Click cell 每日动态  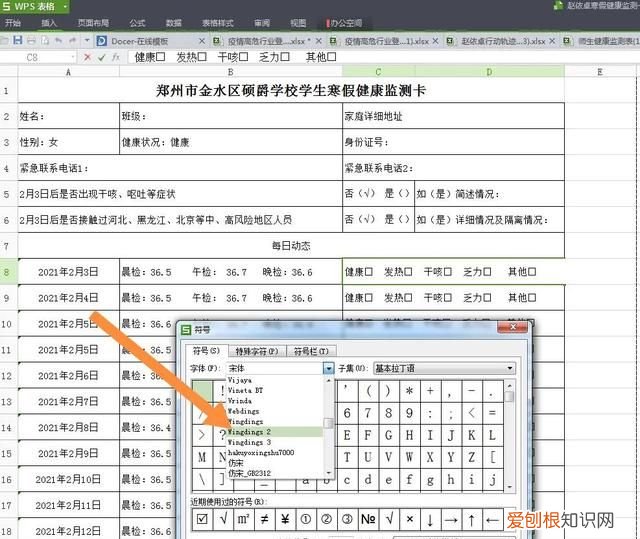pyautogui.click(x=291, y=246)
